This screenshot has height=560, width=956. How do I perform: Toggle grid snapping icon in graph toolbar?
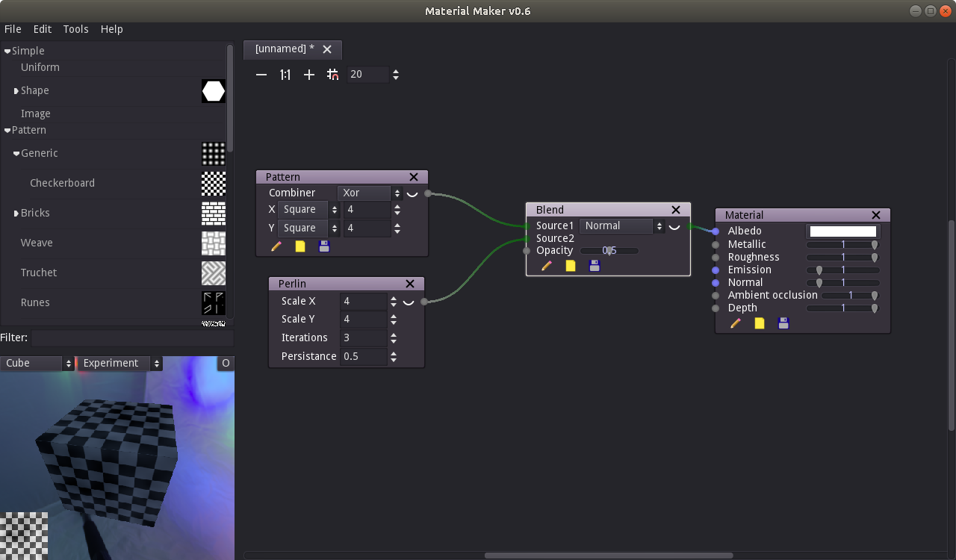tap(333, 75)
